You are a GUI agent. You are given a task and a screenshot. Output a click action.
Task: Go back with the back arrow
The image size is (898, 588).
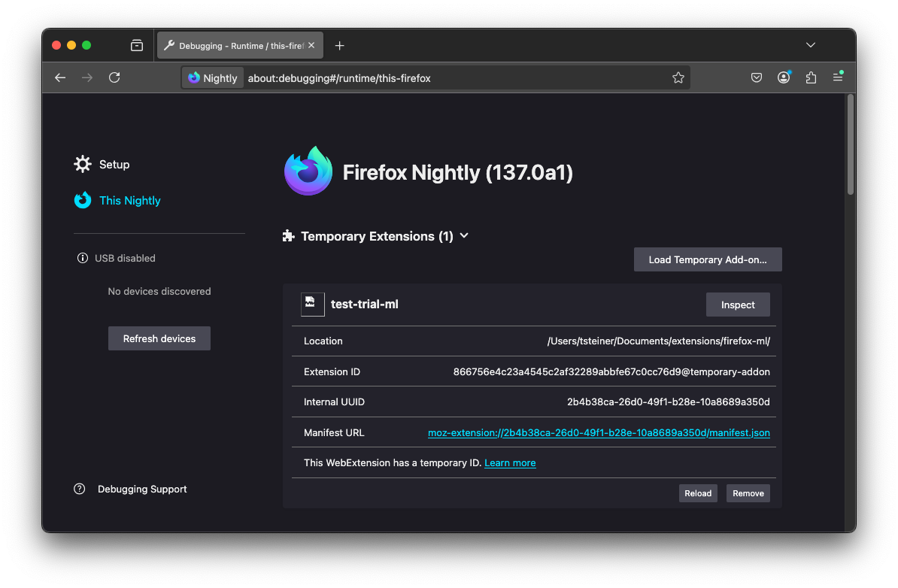60,78
